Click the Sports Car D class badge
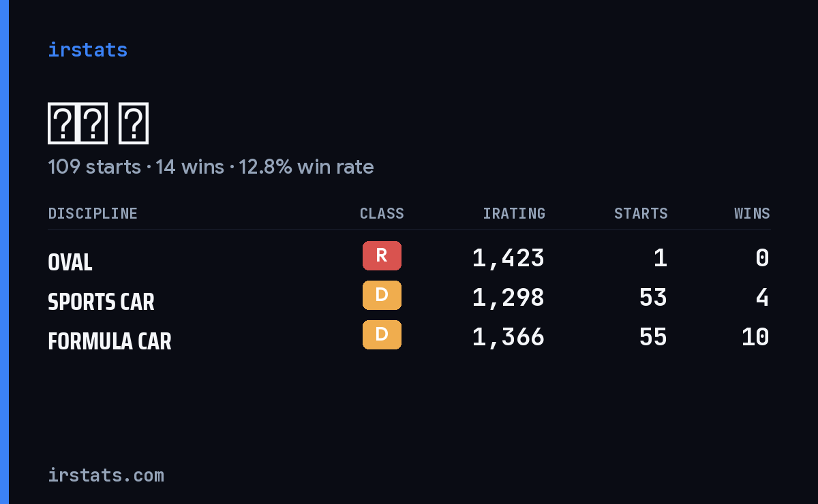 tap(382, 295)
